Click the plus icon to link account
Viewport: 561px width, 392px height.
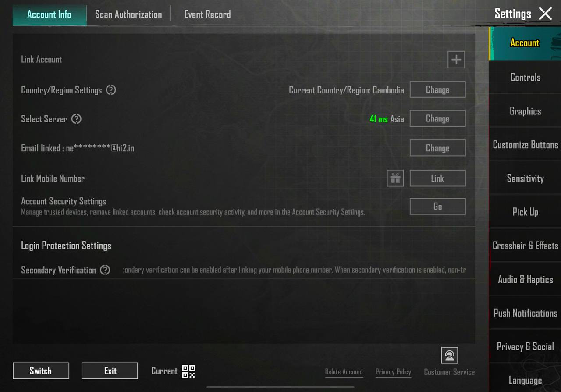pos(456,60)
